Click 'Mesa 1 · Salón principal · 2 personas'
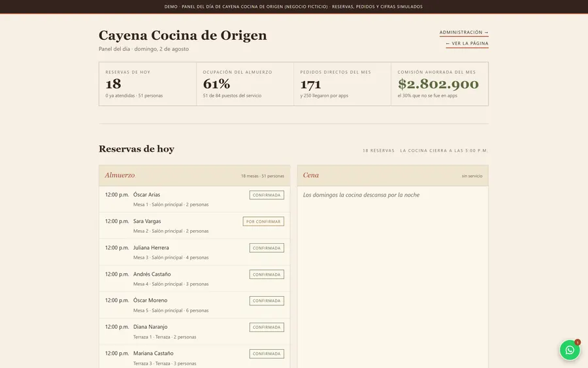The width and height of the screenshot is (588, 368). pyautogui.click(x=171, y=205)
